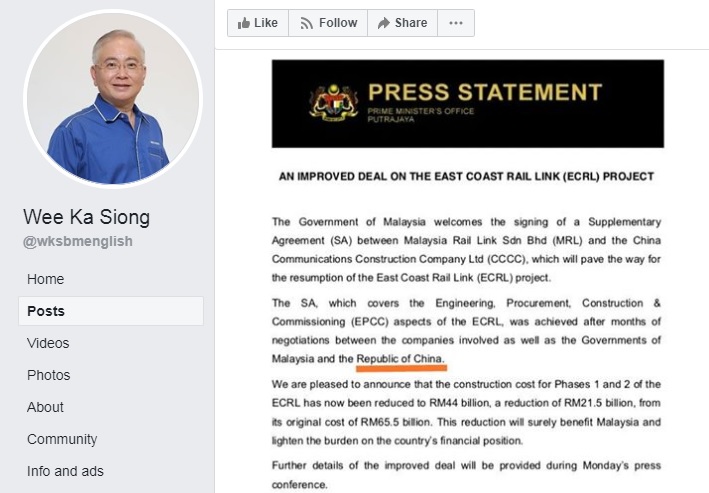Open the Press Statement banner image
This screenshot has height=493, width=709.
(x=468, y=104)
